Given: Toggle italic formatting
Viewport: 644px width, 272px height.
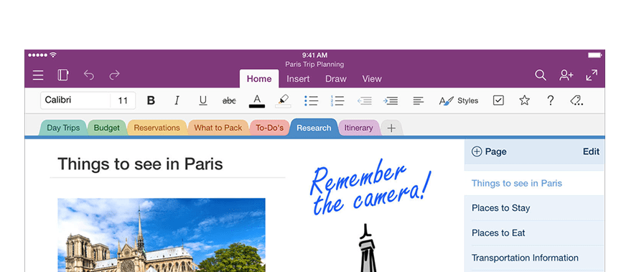Looking at the screenshot, I should (177, 100).
